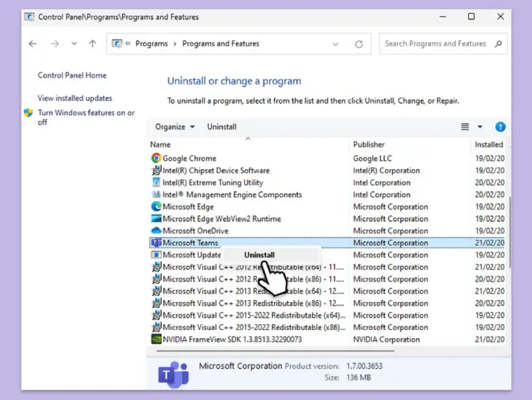Click the Microsoft OneDrive program name
532x400 pixels.
(x=196, y=231)
